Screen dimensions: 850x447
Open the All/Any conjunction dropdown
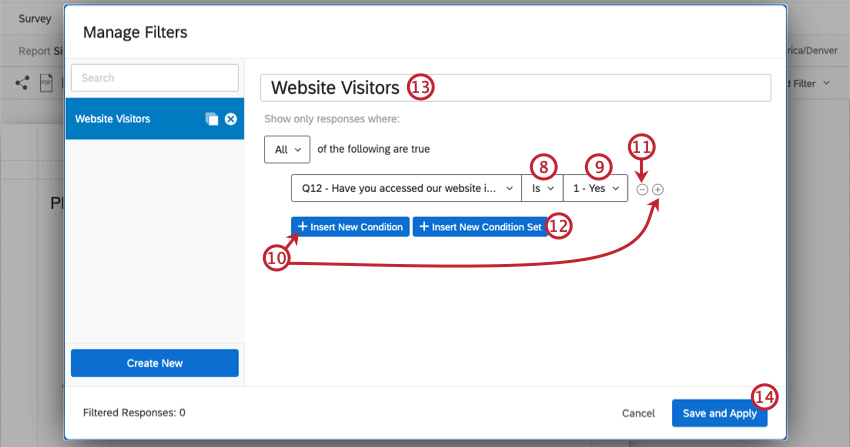[287, 149]
